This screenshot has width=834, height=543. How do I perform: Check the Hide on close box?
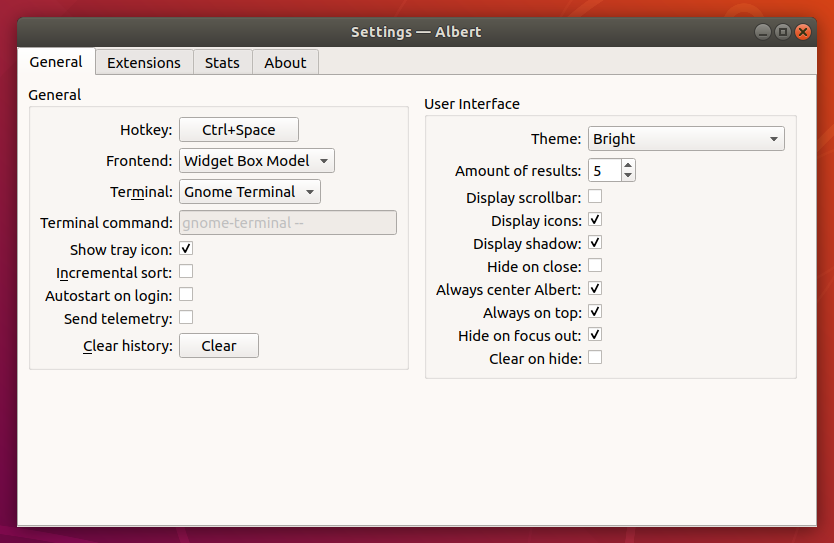click(x=595, y=266)
